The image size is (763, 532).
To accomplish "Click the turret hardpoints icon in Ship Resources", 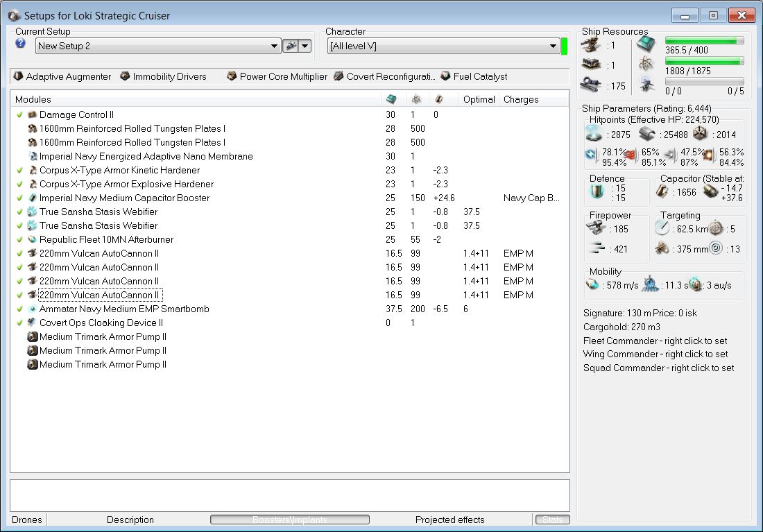I will [592, 45].
